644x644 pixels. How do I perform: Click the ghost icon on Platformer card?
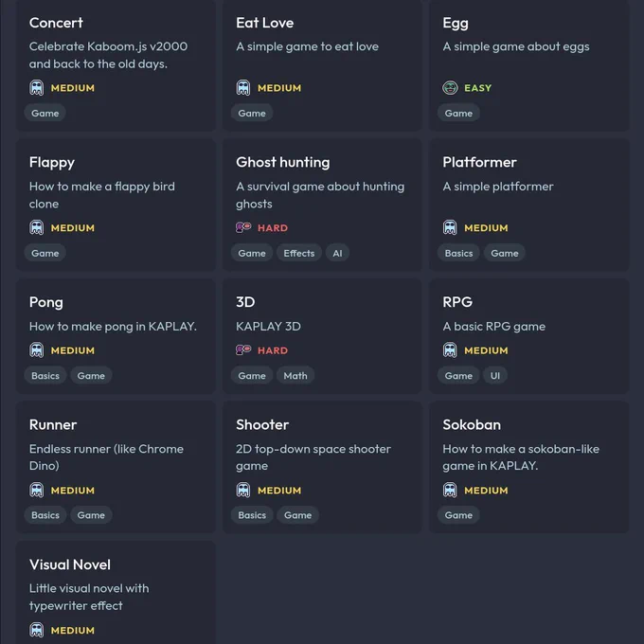click(x=450, y=227)
